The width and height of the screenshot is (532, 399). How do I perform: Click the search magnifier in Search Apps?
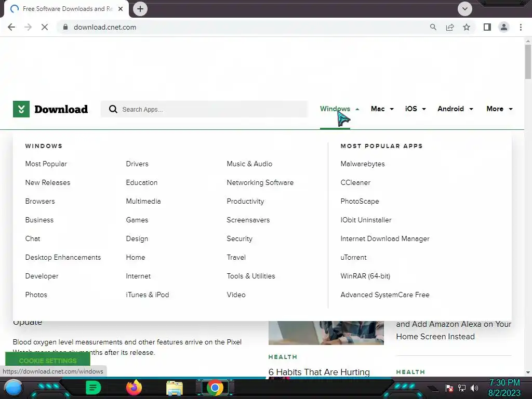pyautogui.click(x=113, y=109)
